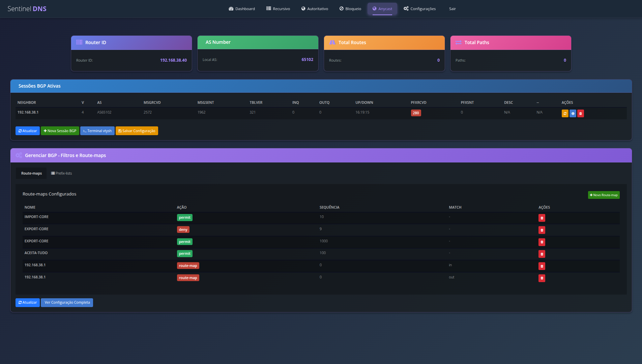Click the Router ID value 192.168.38.40
This screenshot has height=364, width=642.
coord(173,60)
